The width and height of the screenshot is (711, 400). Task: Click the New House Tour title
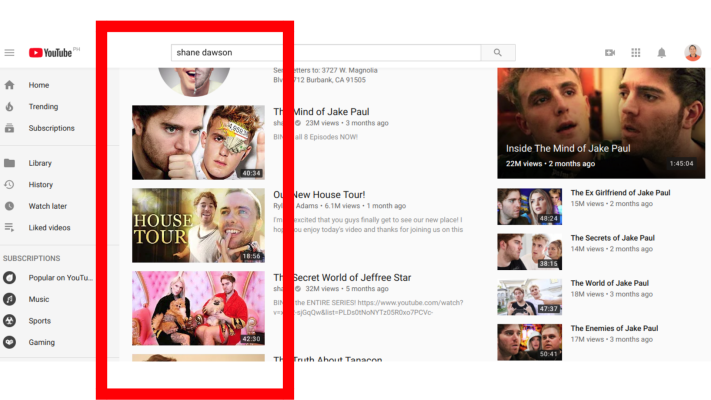click(x=319, y=195)
